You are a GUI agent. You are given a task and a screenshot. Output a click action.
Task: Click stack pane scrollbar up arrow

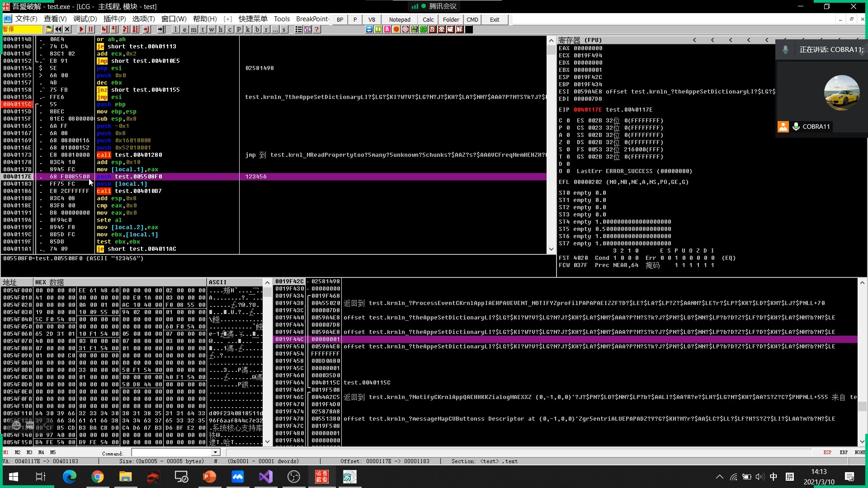pos(862,282)
